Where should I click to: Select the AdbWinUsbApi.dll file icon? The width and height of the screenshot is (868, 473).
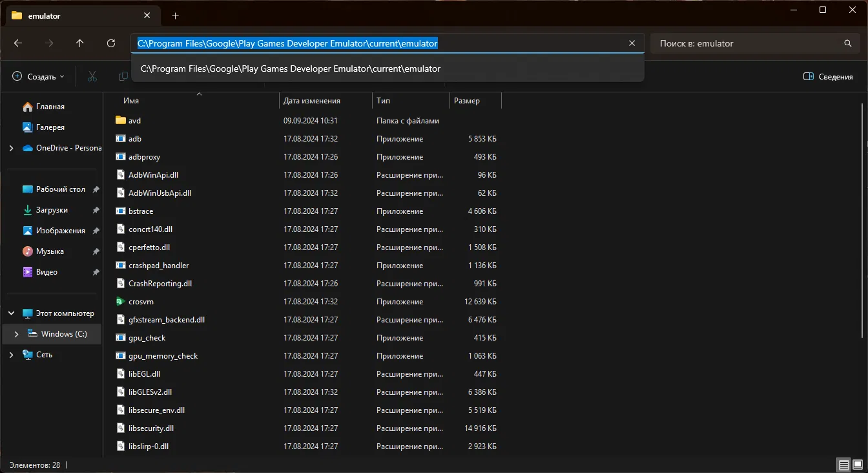[120, 193]
